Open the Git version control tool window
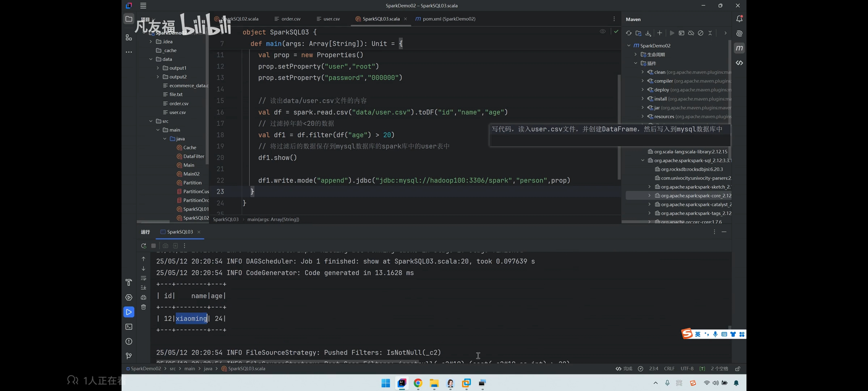Image resolution: width=868 pixels, height=391 pixels. [129, 356]
